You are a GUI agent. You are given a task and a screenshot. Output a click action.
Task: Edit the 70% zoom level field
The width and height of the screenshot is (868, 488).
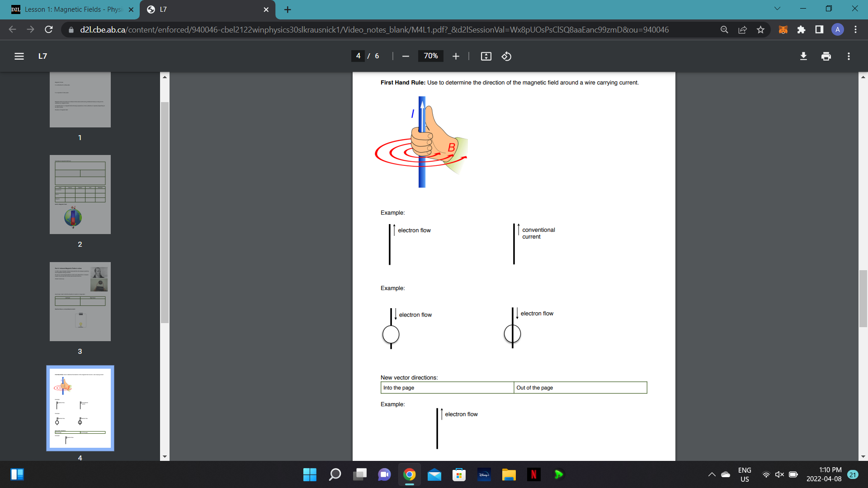[430, 56]
